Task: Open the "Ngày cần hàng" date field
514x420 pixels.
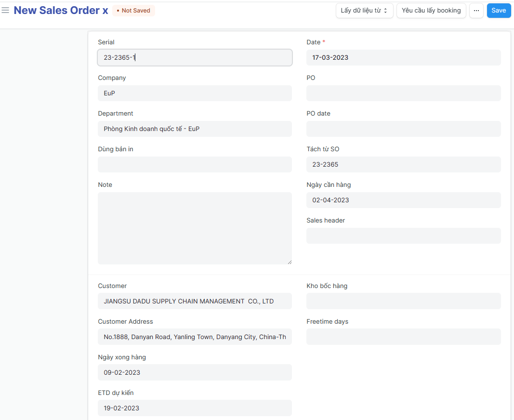Action: [403, 200]
